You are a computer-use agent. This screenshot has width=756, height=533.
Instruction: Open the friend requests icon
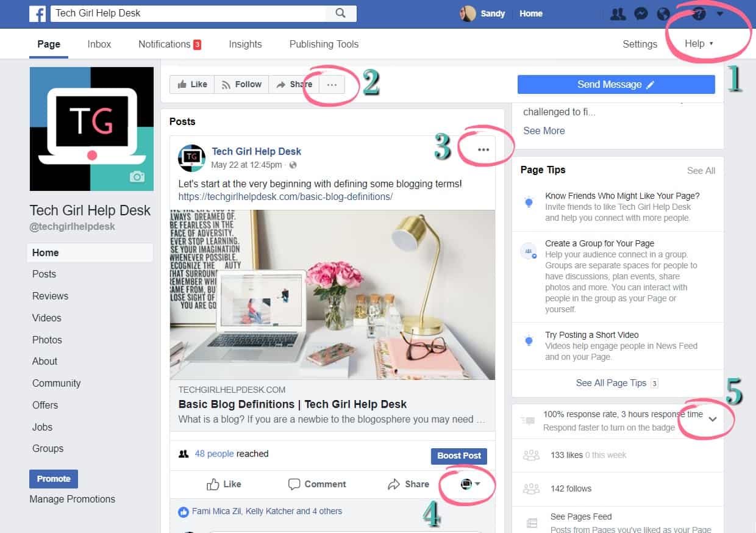618,13
